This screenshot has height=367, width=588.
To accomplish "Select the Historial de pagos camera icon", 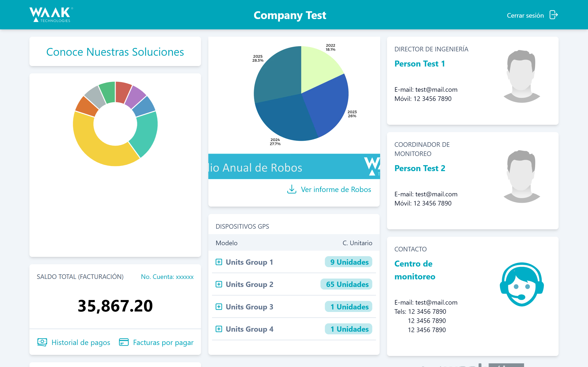I will tap(42, 342).
